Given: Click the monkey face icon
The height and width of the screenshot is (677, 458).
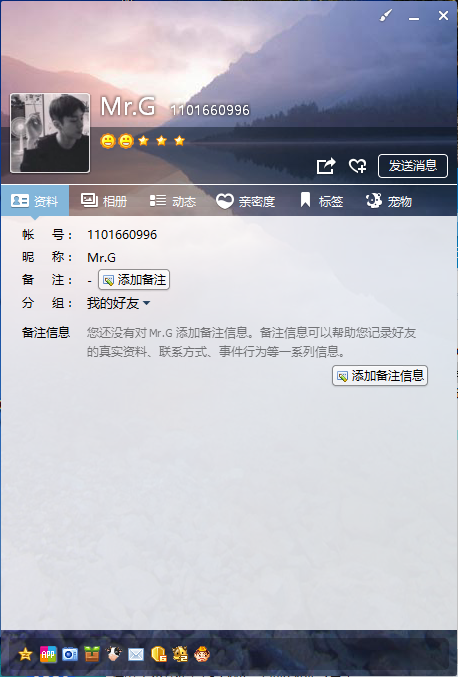Looking at the screenshot, I should pos(202,655).
